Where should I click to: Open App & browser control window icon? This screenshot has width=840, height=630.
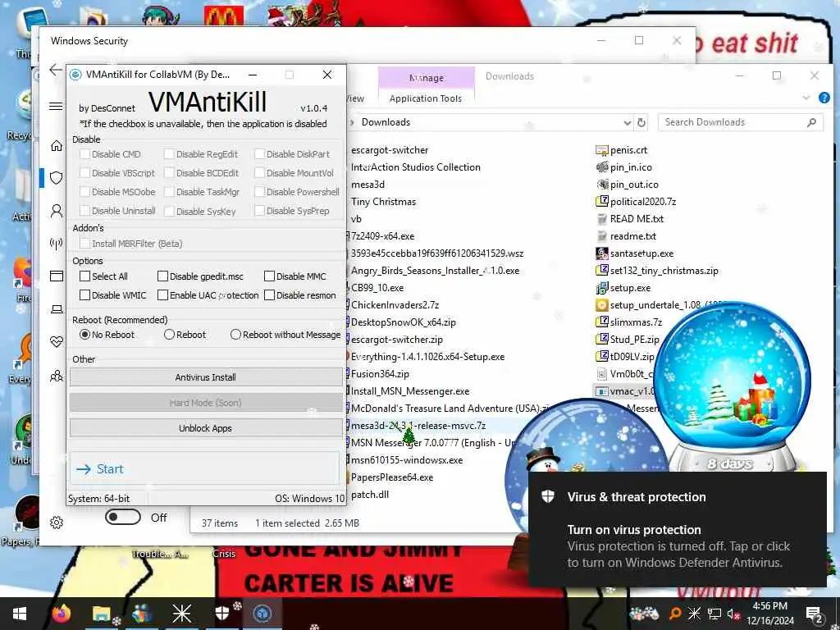pos(57,276)
